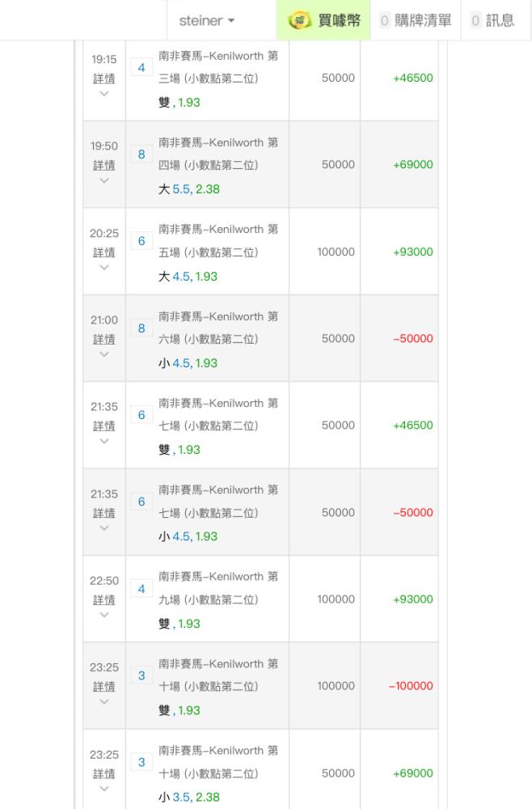The height and width of the screenshot is (809, 532).
Task: Click number badge 6 in the 20:25 row
Action: [x=141, y=241]
